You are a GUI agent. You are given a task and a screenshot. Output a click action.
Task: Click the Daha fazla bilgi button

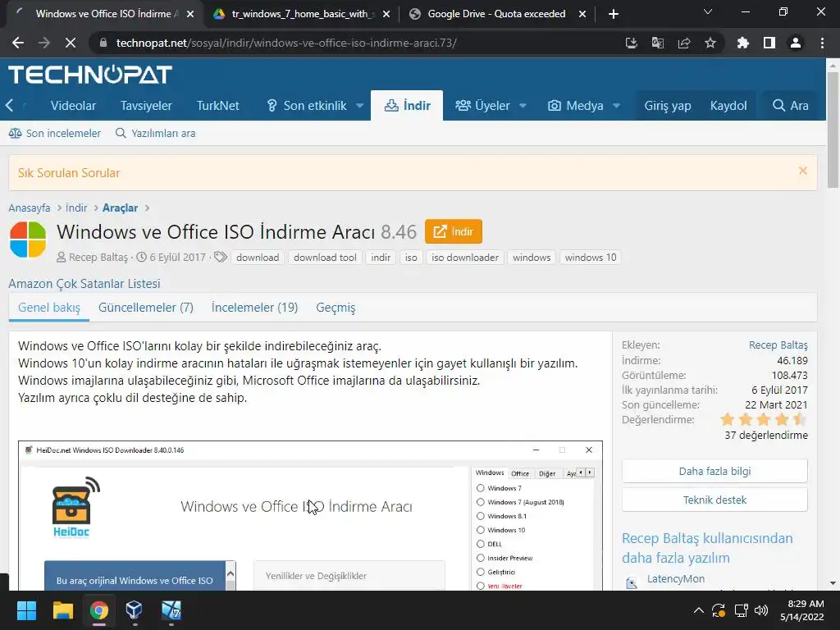click(x=714, y=472)
